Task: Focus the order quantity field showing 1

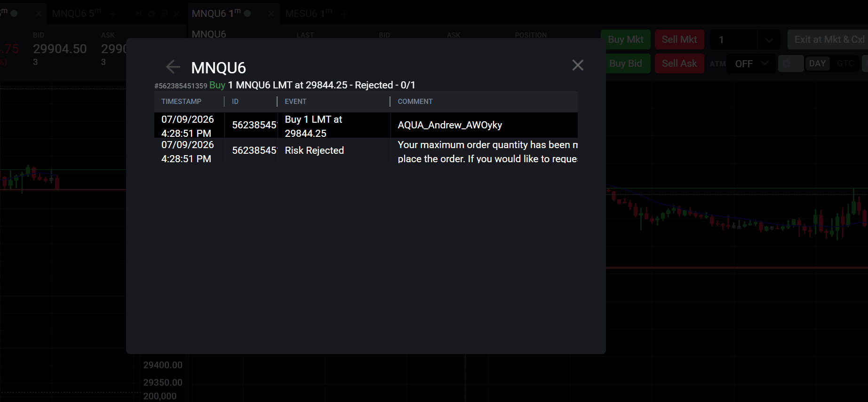Action: click(x=734, y=40)
